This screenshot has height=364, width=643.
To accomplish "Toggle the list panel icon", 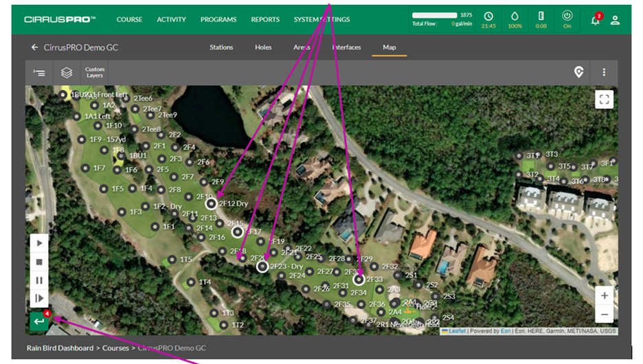I will (39, 73).
